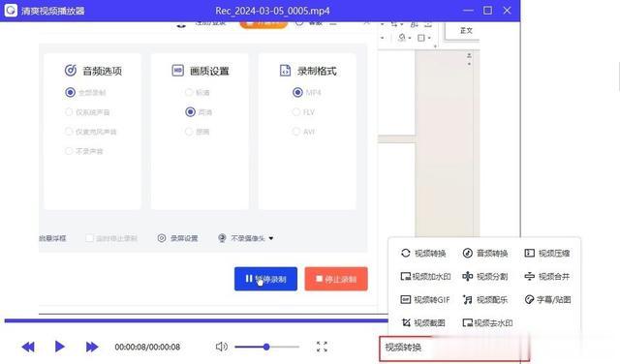
Task: Minimize the video player window
Action: 468,11
